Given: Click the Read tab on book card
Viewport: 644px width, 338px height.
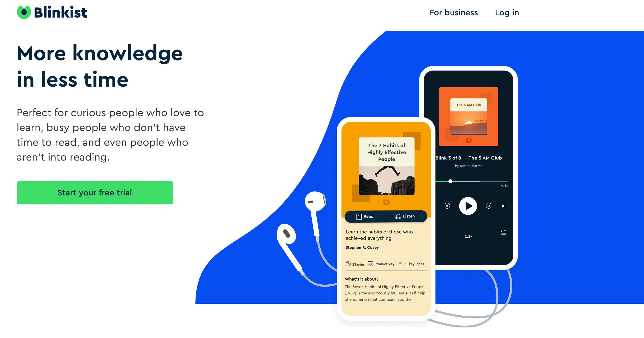Looking at the screenshot, I should click(365, 217).
